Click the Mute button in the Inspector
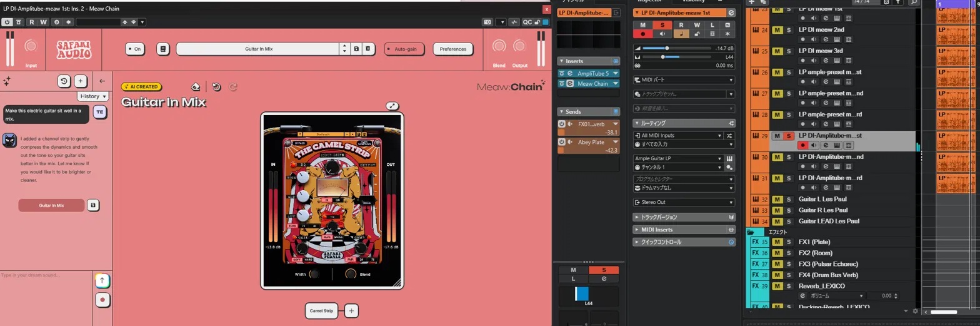Image resolution: width=980 pixels, height=326 pixels. tap(643, 24)
